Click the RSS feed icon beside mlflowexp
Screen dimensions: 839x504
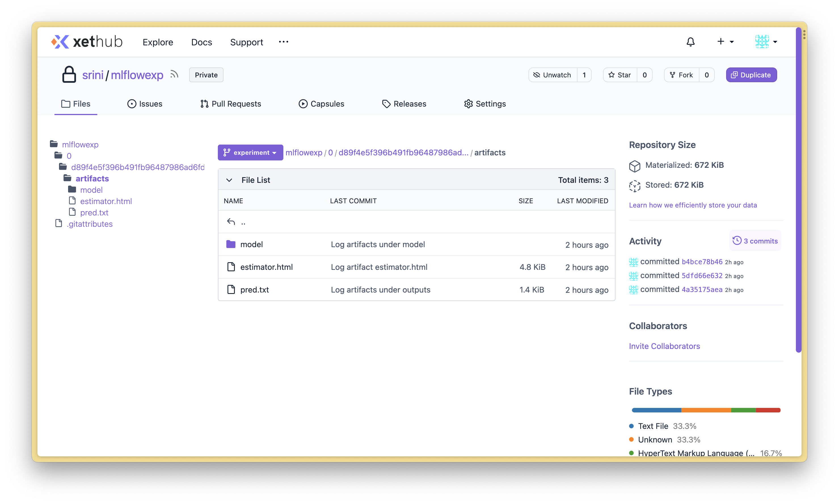(x=174, y=74)
